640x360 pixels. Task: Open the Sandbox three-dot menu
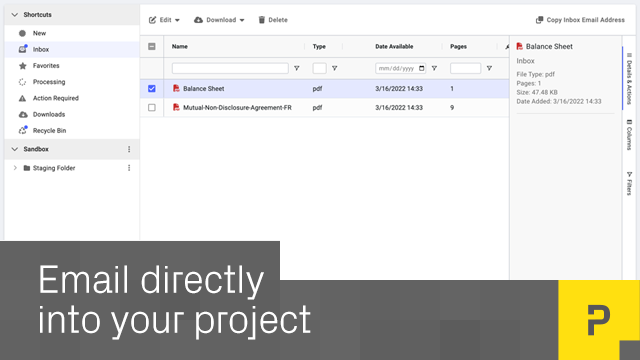click(x=129, y=149)
